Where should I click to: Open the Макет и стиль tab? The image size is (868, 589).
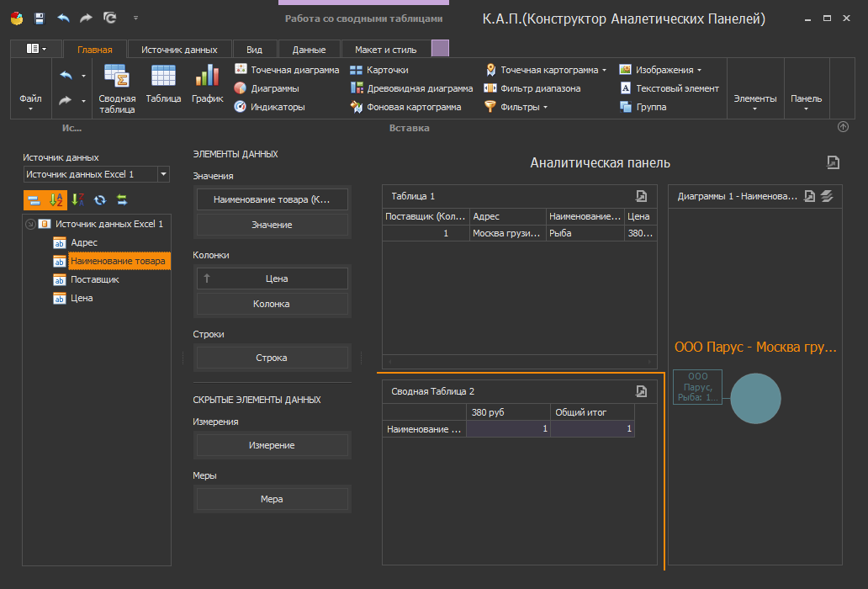pos(385,50)
